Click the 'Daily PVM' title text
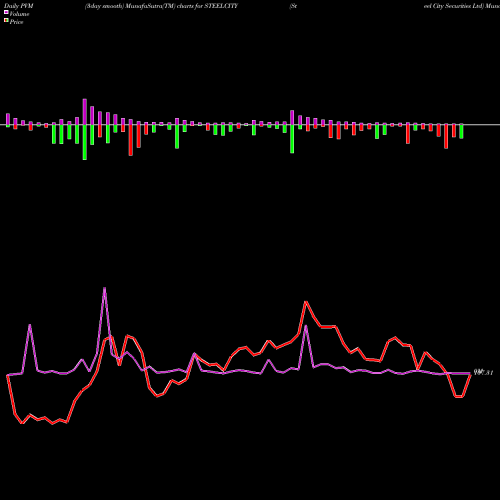The width and height of the screenshot is (500, 500). [x=19, y=6]
